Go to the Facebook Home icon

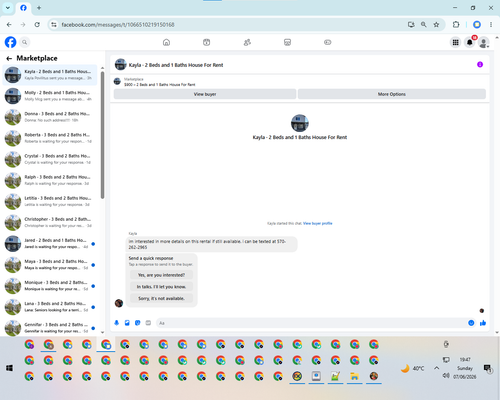click(x=166, y=42)
